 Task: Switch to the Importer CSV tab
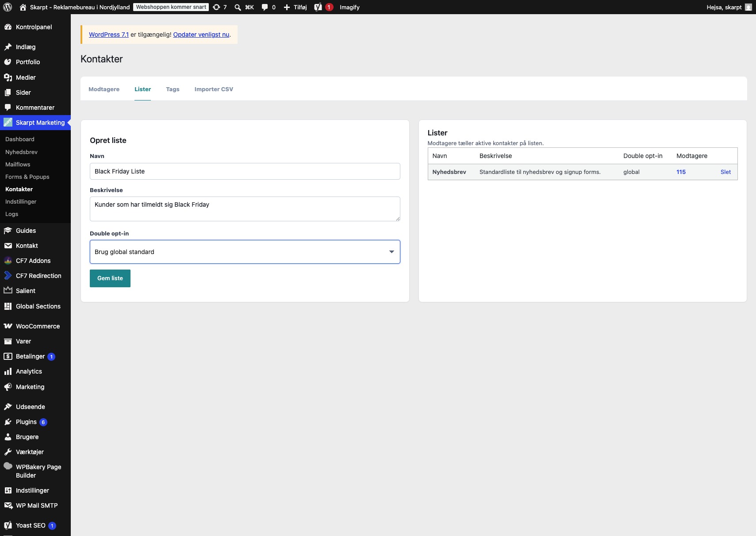click(x=214, y=89)
